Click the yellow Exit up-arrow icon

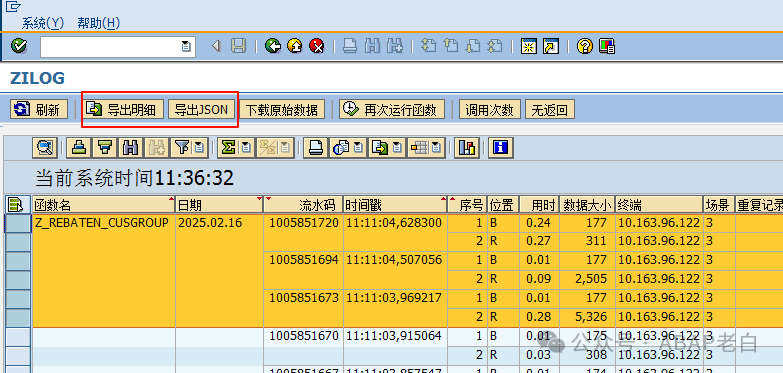click(295, 46)
